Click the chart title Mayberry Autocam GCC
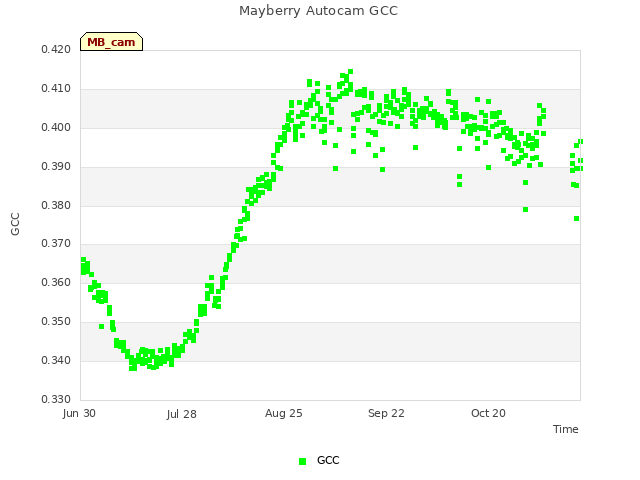Image resolution: width=640 pixels, height=480 pixels. point(318,11)
